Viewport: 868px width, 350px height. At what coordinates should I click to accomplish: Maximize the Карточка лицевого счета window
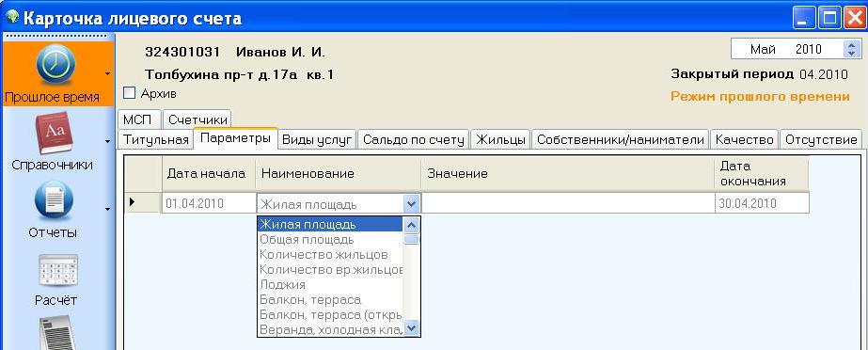829,18
